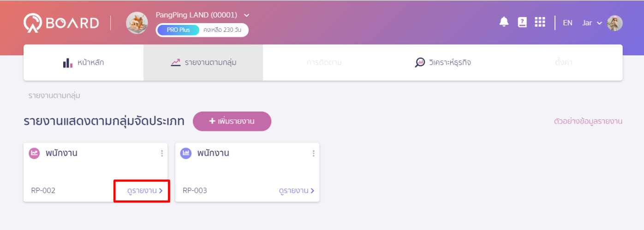Open ดูรายงาน link for RP-003

(297, 190)
